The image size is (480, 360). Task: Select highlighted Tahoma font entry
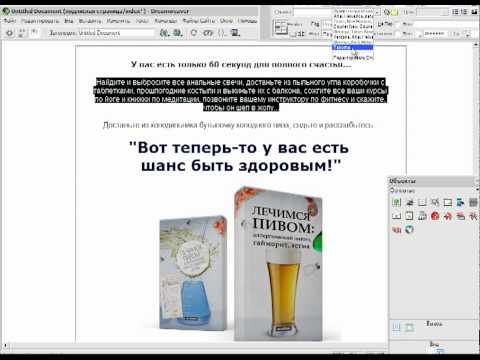pyautogui.click(x=353, y=47)
